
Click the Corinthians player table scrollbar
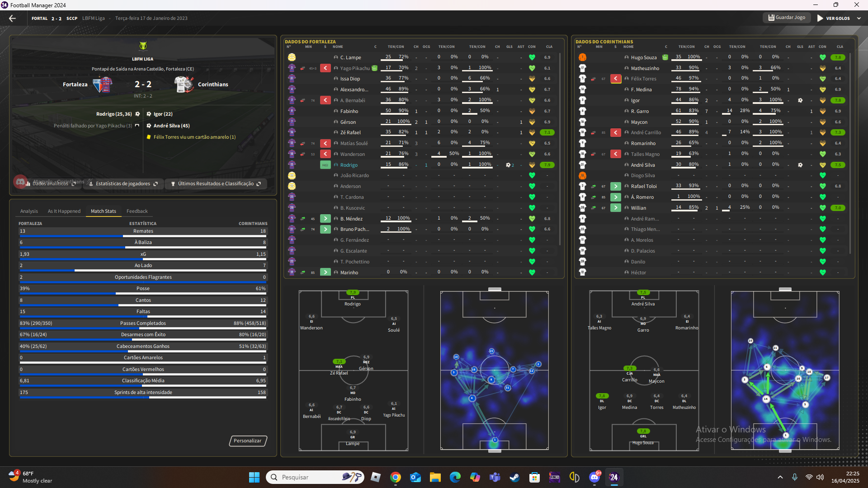pos(851,154)
